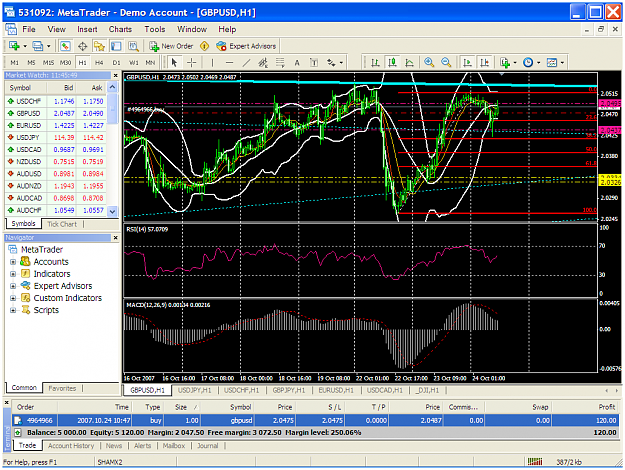
Task: Click Market Watch scroll down arrow
Action: pyautogui.click(x=113, y=211)
